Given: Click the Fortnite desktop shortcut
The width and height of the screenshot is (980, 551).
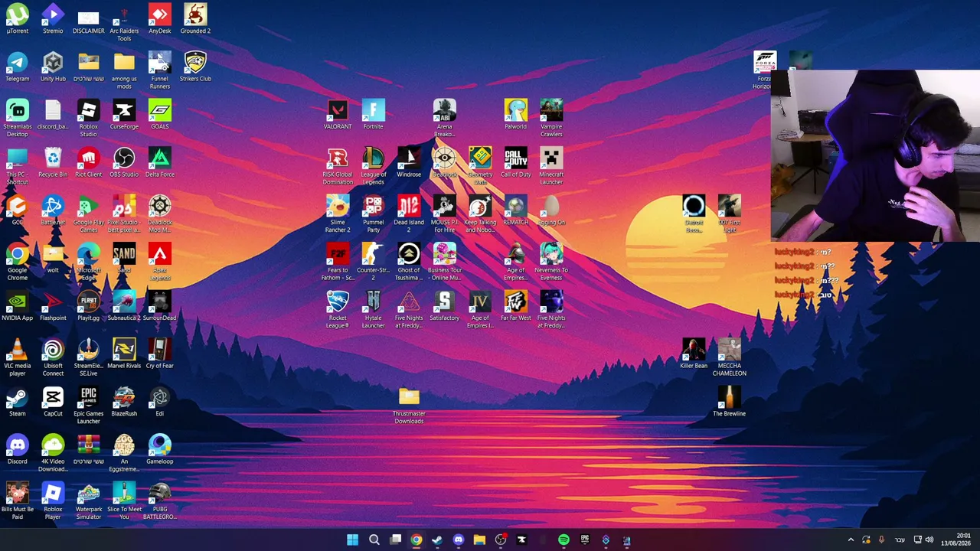Looking at the screenshot, I should coord(373,115).
